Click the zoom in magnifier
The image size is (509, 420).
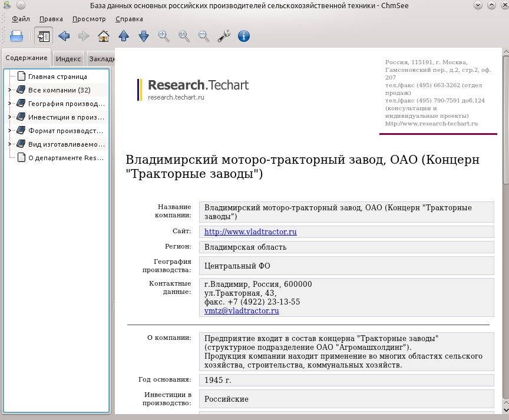point(164,36)
